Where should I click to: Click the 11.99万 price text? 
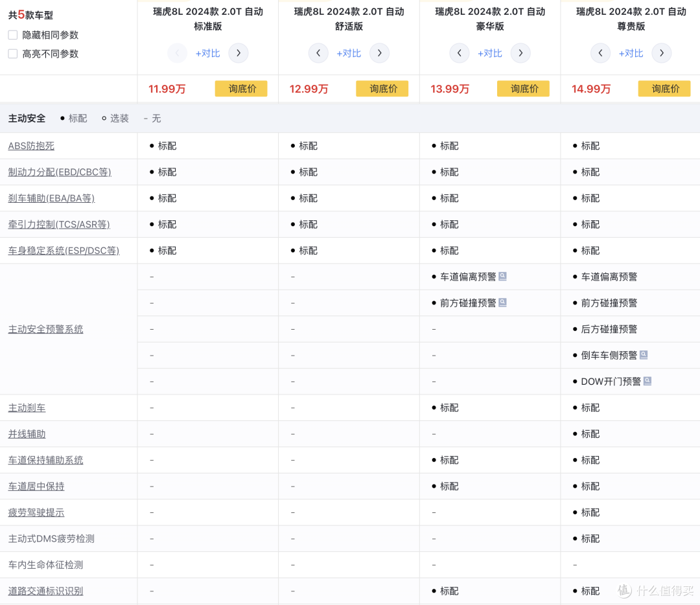[167, 89]
